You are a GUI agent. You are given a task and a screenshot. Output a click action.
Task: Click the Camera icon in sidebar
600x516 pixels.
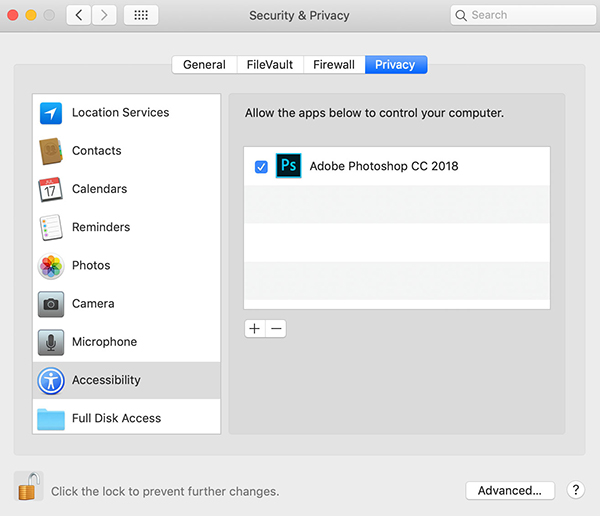click(51, 304)
